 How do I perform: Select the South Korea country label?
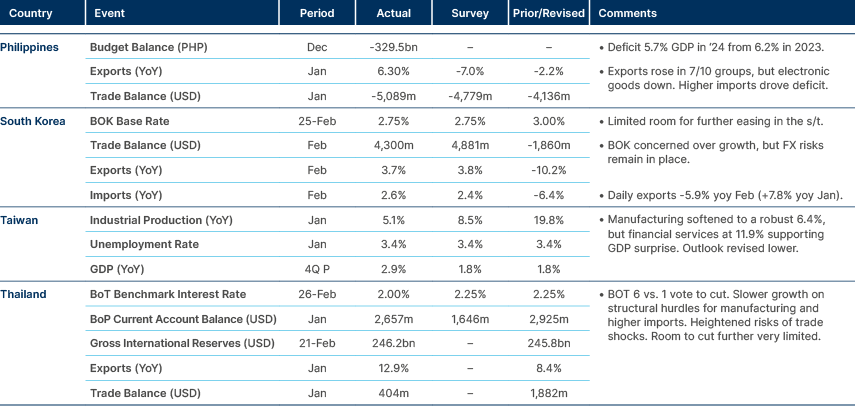coord(33,121)
